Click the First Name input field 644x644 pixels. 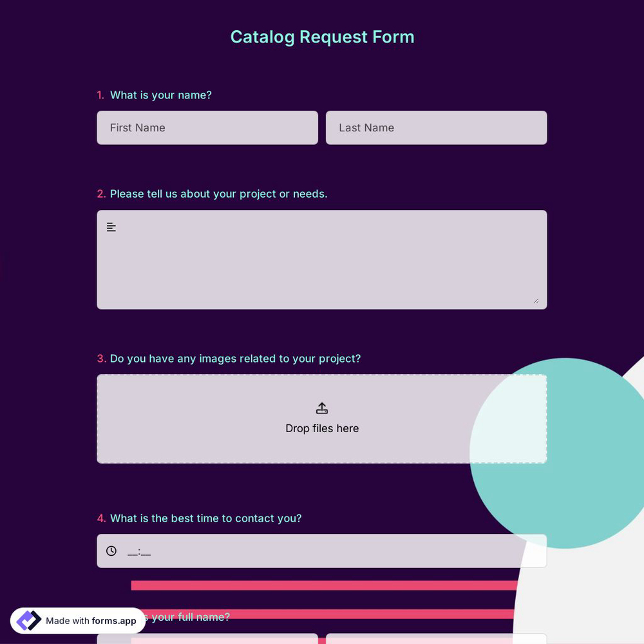[207, 128]
